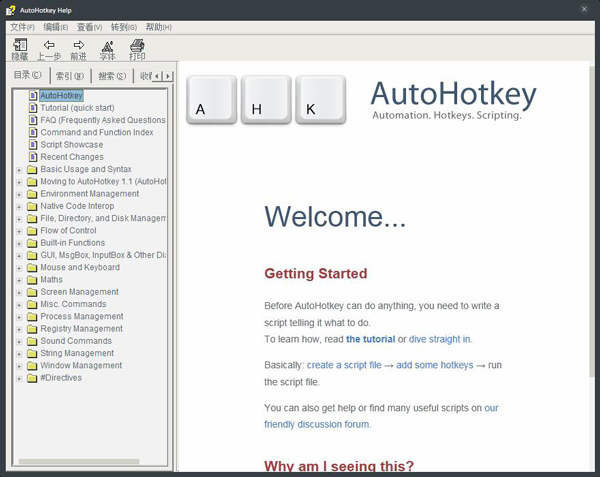Image resolution: width=600 pixels, height=477 pixels.
Task: Select 'String Management' in the tree
Action: (x=77, y=353)
